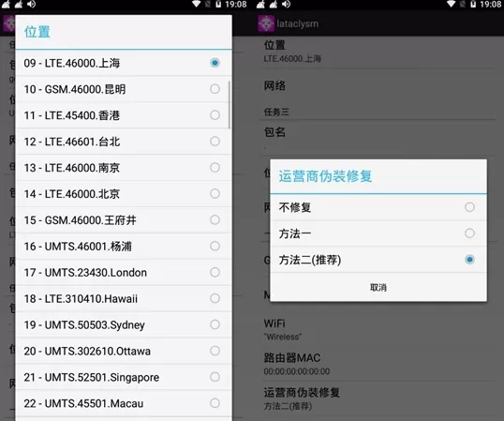Viewport: 504px width, 421px height.
Task: Click the WiFi signal icon in left status bar
Action: 196,4
